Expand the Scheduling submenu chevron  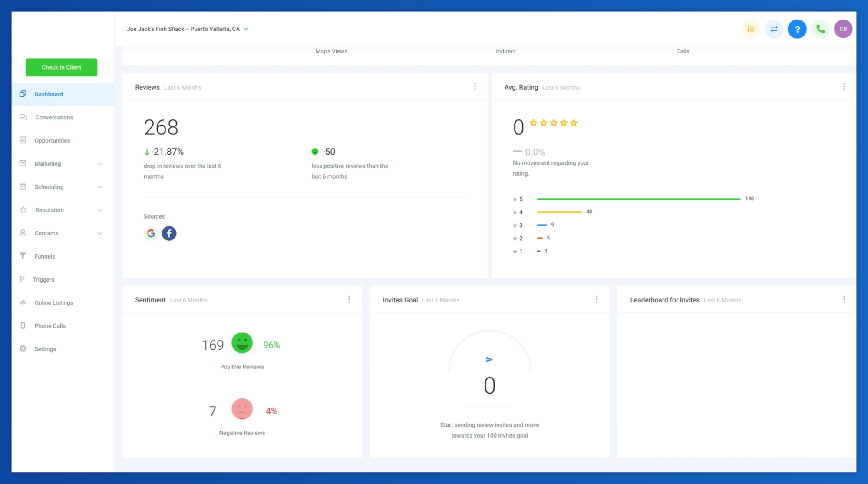99,187
